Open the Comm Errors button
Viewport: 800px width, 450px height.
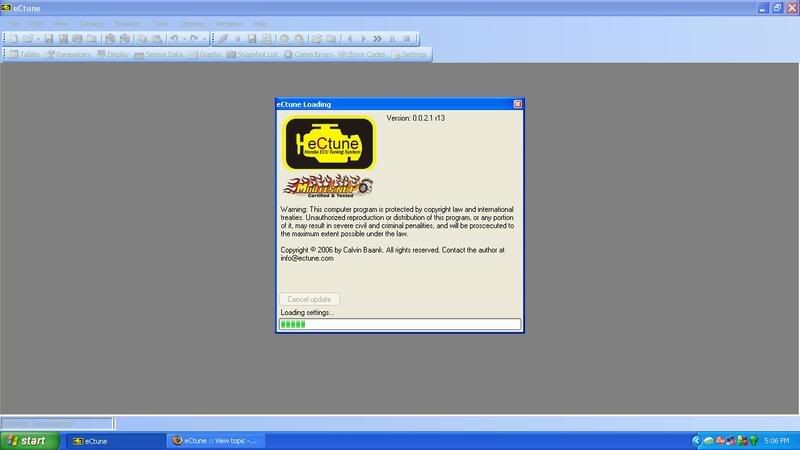point(308,54)
